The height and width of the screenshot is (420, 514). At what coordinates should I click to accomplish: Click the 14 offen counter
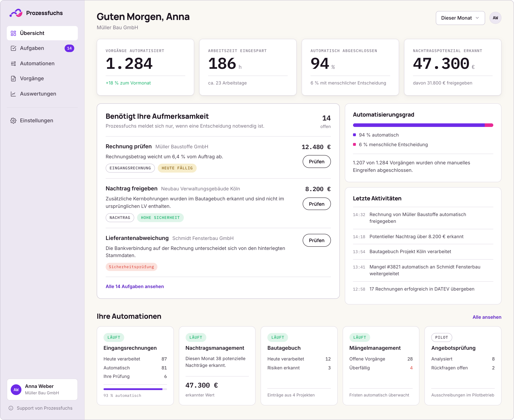tap(326, 121)
